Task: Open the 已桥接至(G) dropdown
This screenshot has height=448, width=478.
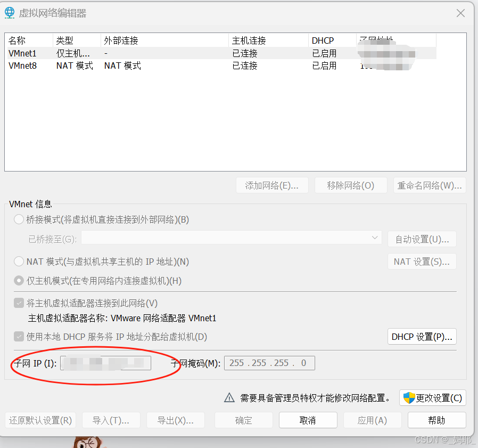Action: [232, 238]
